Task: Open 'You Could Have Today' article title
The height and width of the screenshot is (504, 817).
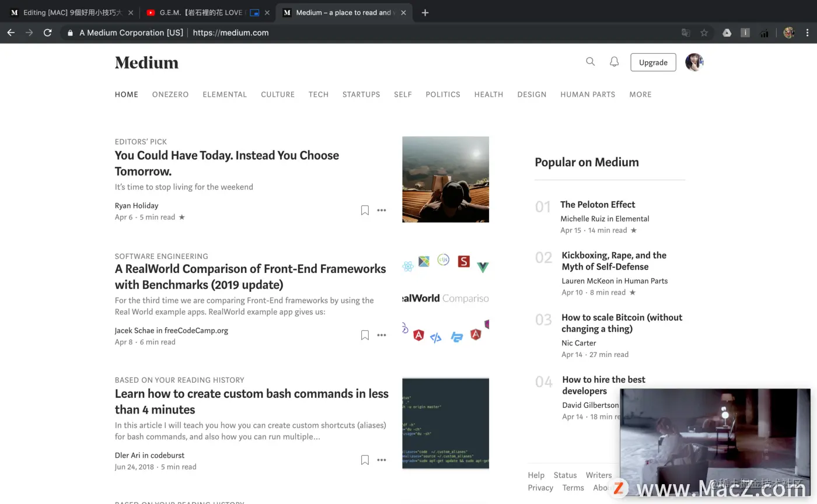Action: pos(227,163)
